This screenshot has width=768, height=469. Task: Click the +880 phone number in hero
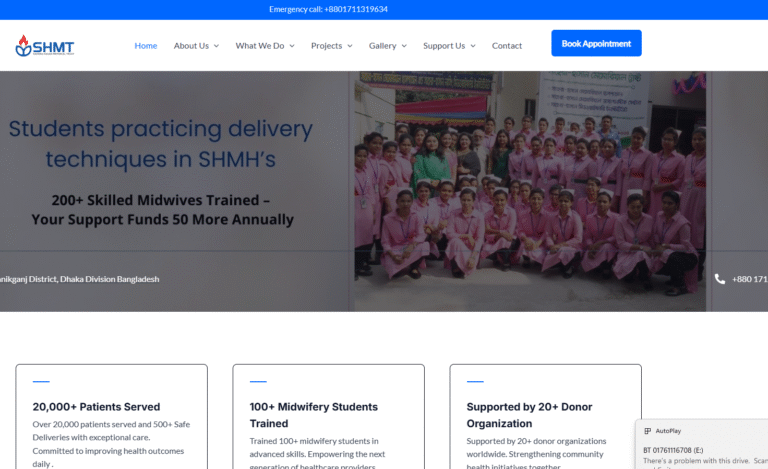(750, 279)
